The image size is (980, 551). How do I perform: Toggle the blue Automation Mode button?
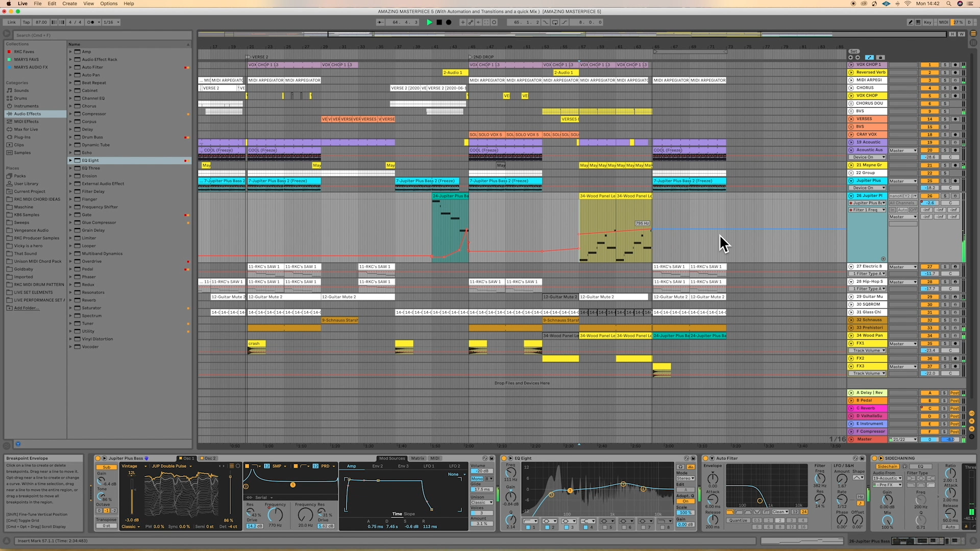click(870, 58)
